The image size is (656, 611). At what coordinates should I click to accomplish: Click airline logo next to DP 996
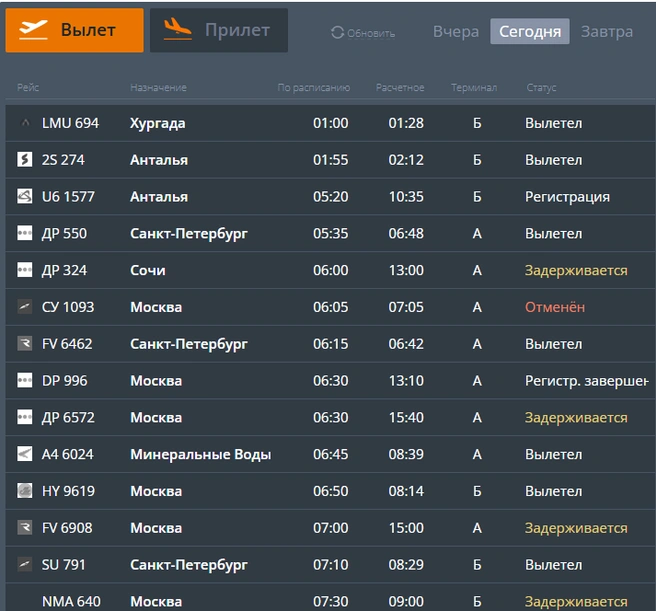pos(25,380)
